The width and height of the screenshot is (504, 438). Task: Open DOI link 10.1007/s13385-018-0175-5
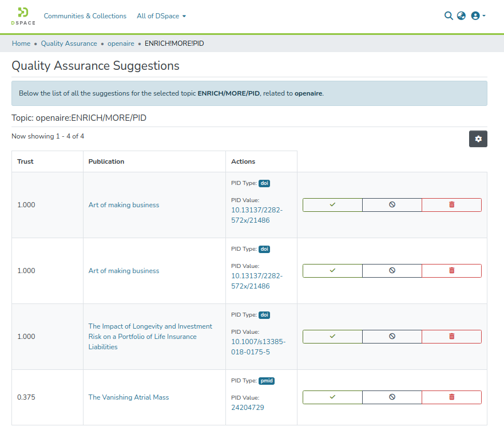pos(258,347)
